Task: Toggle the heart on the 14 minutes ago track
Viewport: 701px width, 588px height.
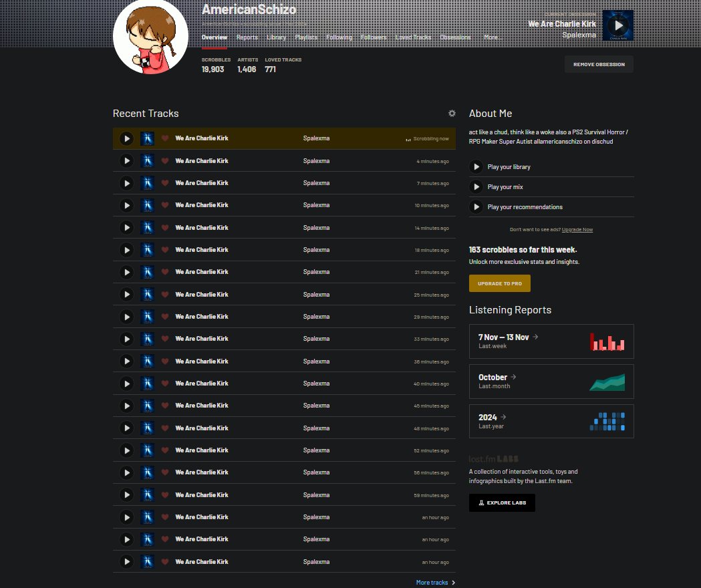Action: 165,228
